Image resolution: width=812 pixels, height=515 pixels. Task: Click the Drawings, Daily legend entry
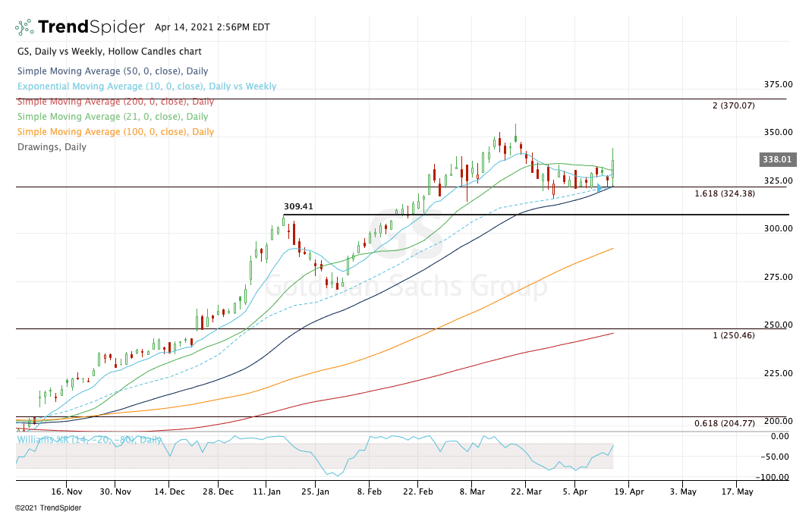(52, 147)
